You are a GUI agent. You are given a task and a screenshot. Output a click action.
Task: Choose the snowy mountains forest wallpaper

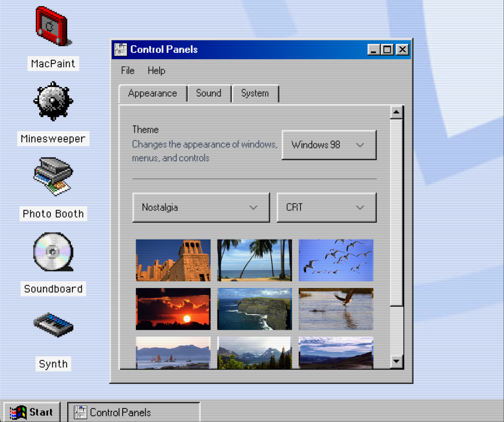pos(255,353)
